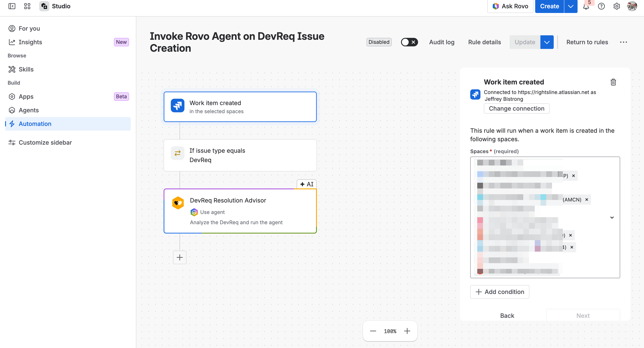Click the Jira icon in connection panel
The height and width of the screenshot is (348, 644).
click(475, 94)
